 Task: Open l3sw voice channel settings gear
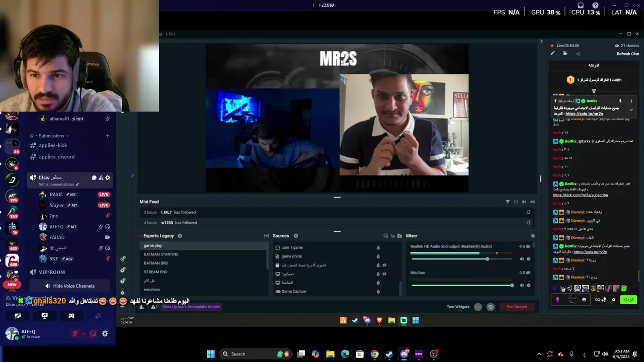[108, 177]
